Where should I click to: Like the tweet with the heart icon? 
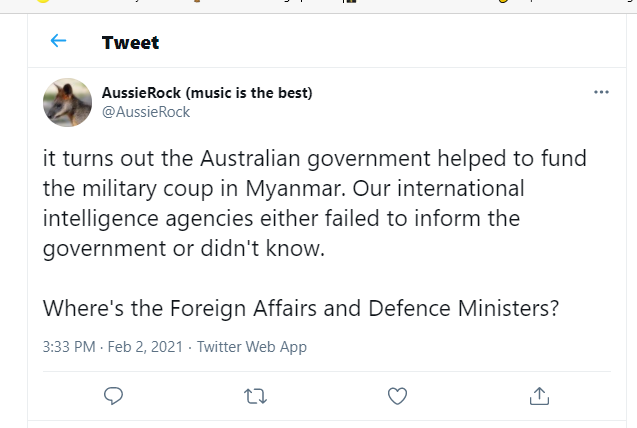pyautogui.click(x=397, y=396)
